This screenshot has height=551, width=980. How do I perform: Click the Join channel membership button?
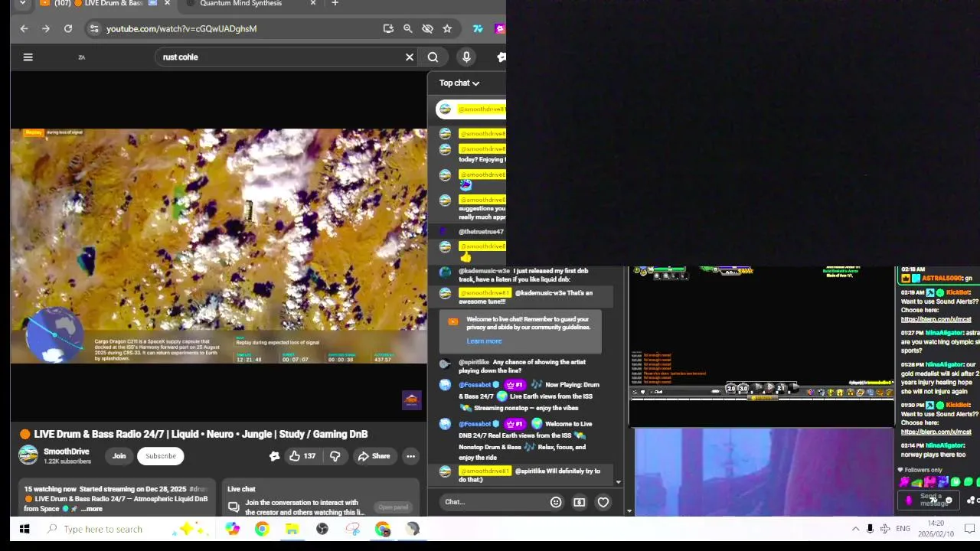[119, 456]
